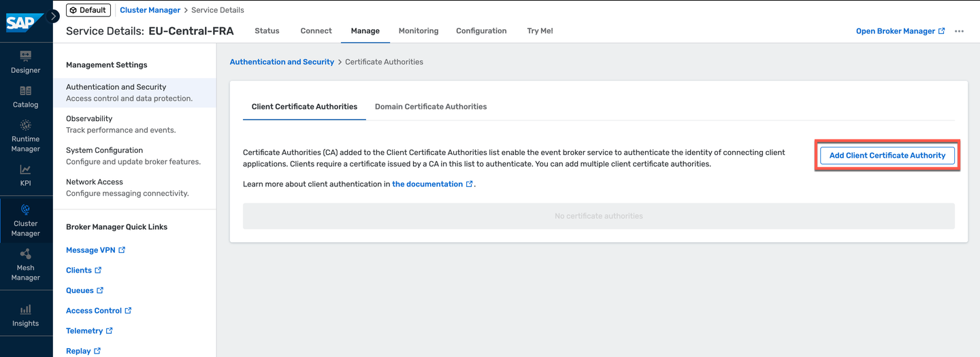This screenshot has width=980, height=357.
Task: Click external-link icon next to Access Control
Action: pyautogui.click(x=128, y=311)
